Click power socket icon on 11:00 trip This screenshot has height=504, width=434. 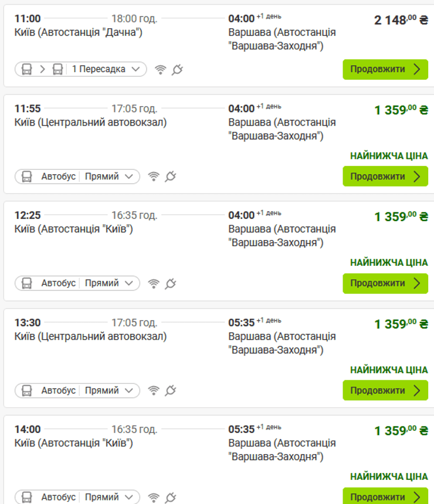(177, 70)
